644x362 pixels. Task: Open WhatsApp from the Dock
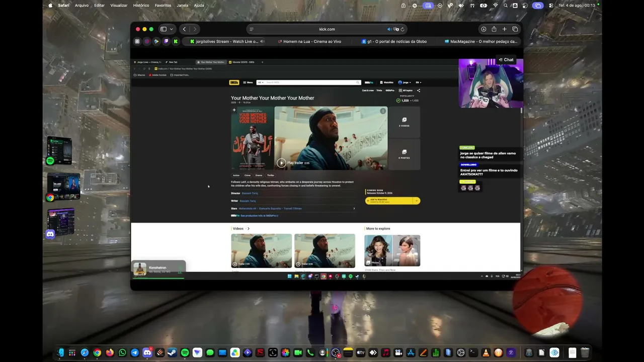[122, 352]
